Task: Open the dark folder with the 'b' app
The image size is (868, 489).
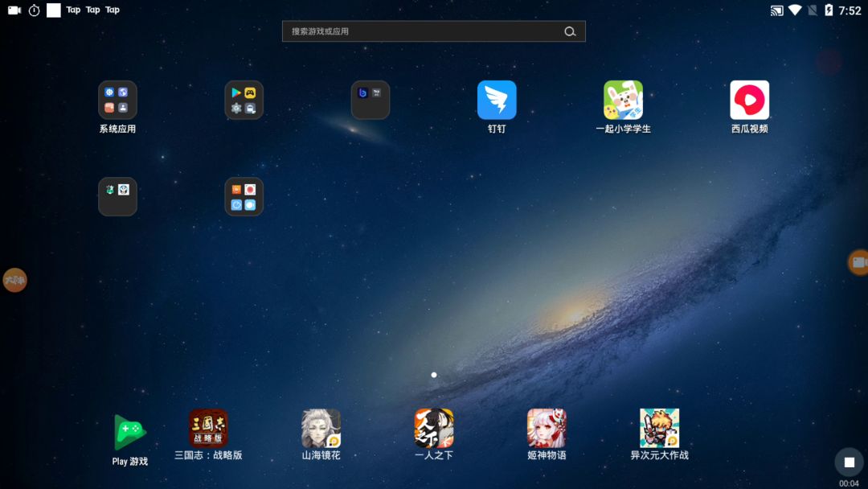Action: (x=371, y=101)
